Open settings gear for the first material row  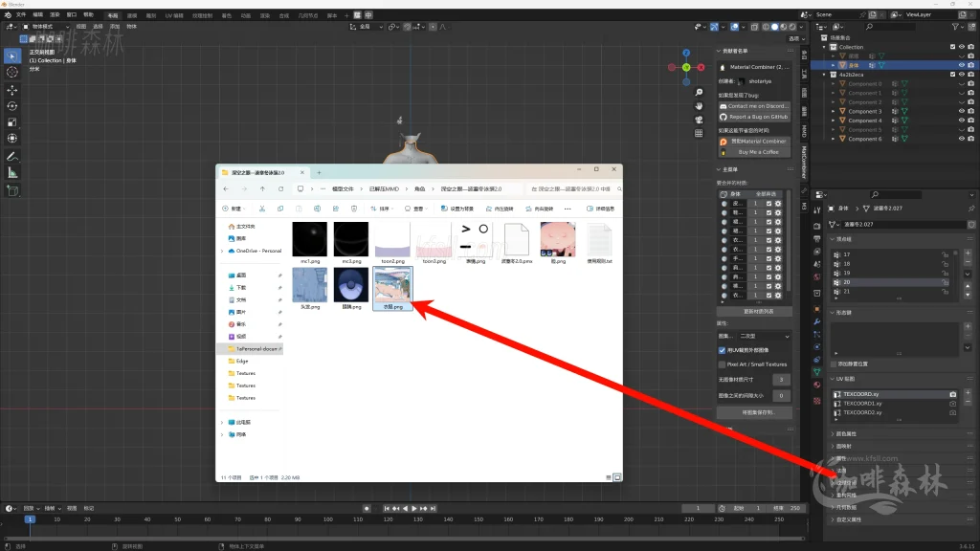778,204
